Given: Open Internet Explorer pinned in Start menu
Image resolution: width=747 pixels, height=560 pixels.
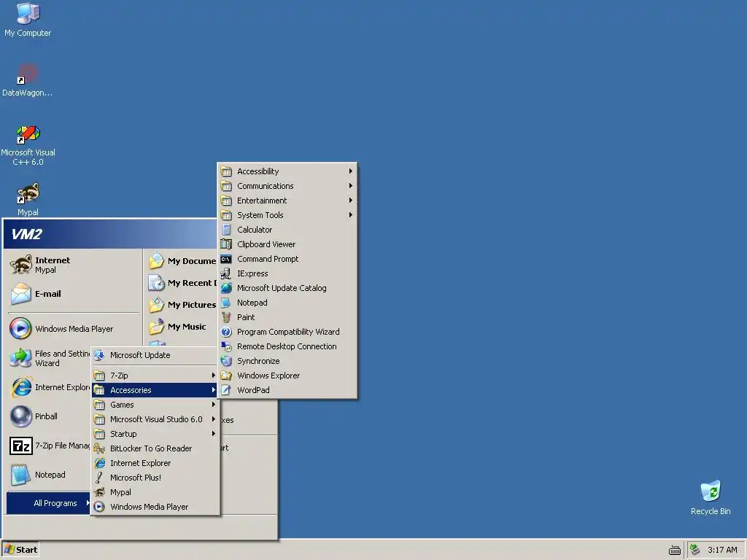Looking at the screenshot, I should (49, 388).
